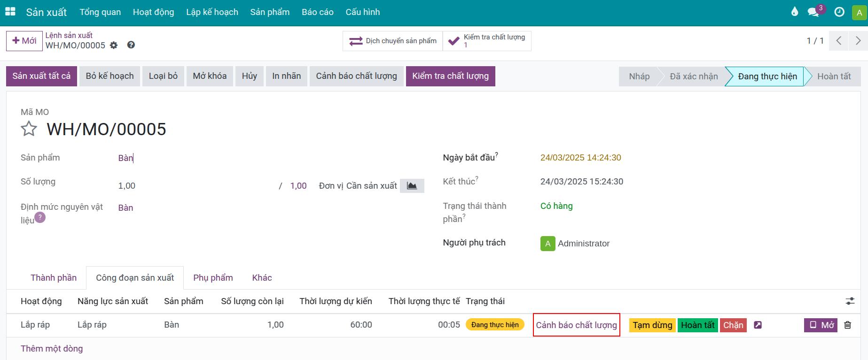Open the work order external link icon

pyautogui.click(x=758, y=325)
